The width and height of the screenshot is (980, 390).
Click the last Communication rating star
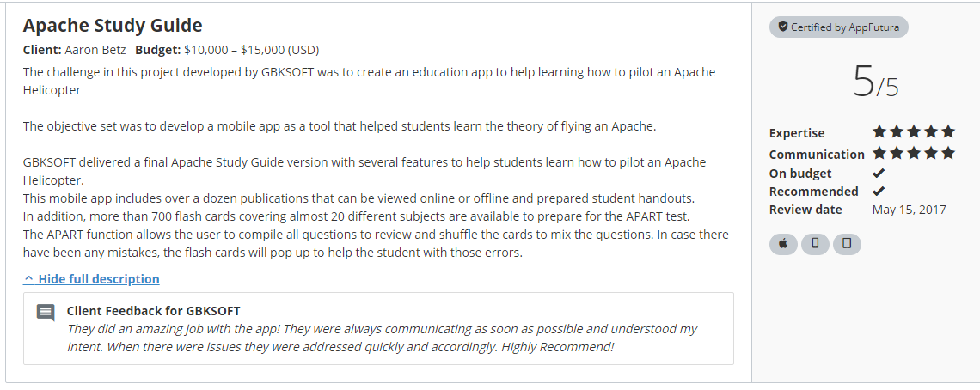pyautogui.click(x=948, y=153)
